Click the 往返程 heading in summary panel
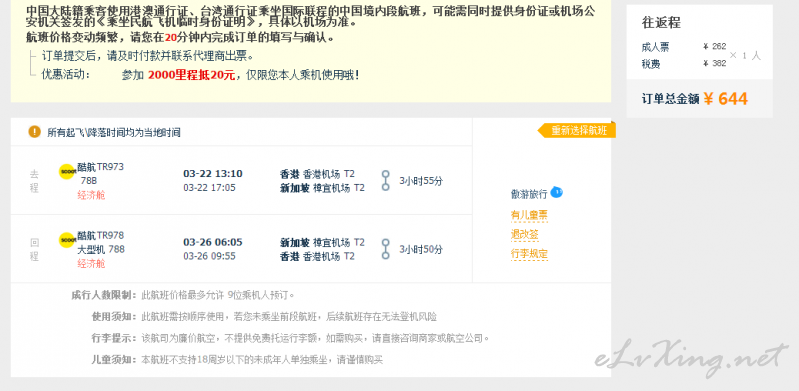This screenshot has height=391, width=799. coord(661,22)
